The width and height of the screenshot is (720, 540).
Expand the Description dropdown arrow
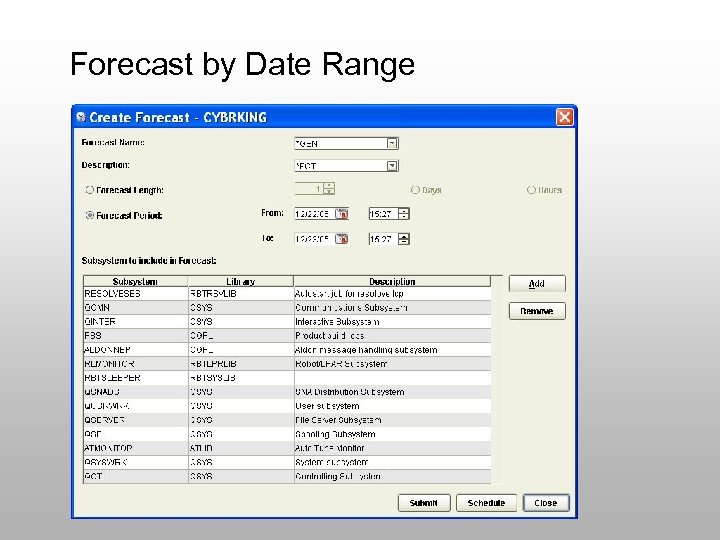point(392,165)
